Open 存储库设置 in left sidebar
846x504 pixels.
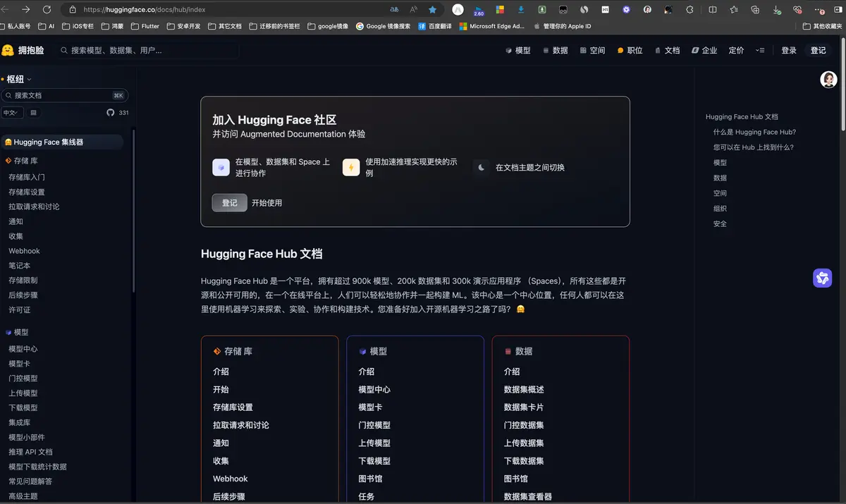27,192
